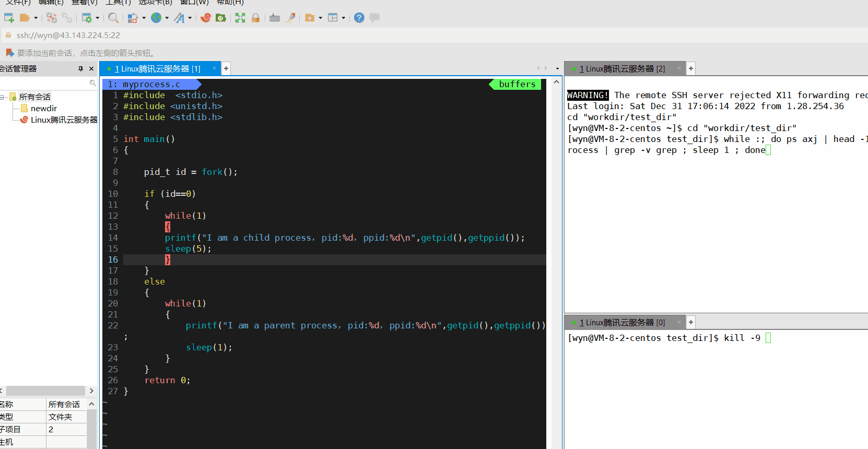Viewport: 868px width, 449px height.
Task: Open the keyboard mapping icon
Action: tap(275, 18)
